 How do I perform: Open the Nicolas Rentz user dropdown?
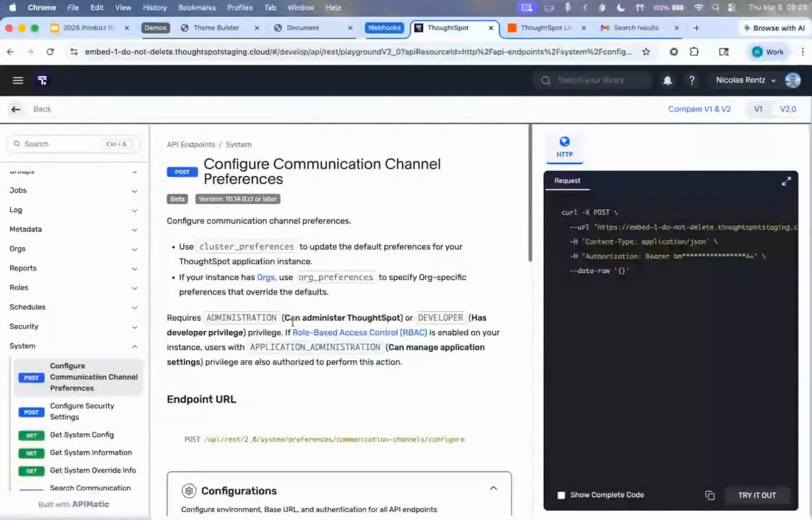(x=745, y=80)
